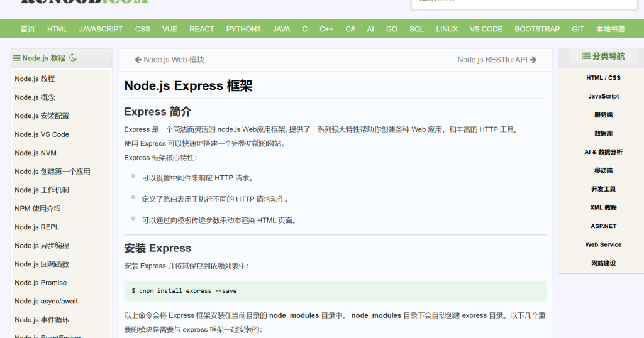This screenshot has height=338, width=644.
Task: Open the Node.js RESTful API next link
Action: click(492, 60)
